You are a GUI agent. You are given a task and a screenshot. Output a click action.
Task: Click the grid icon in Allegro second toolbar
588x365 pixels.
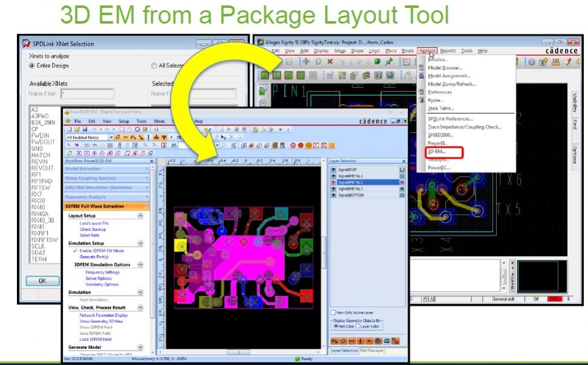tap(330, 76)
